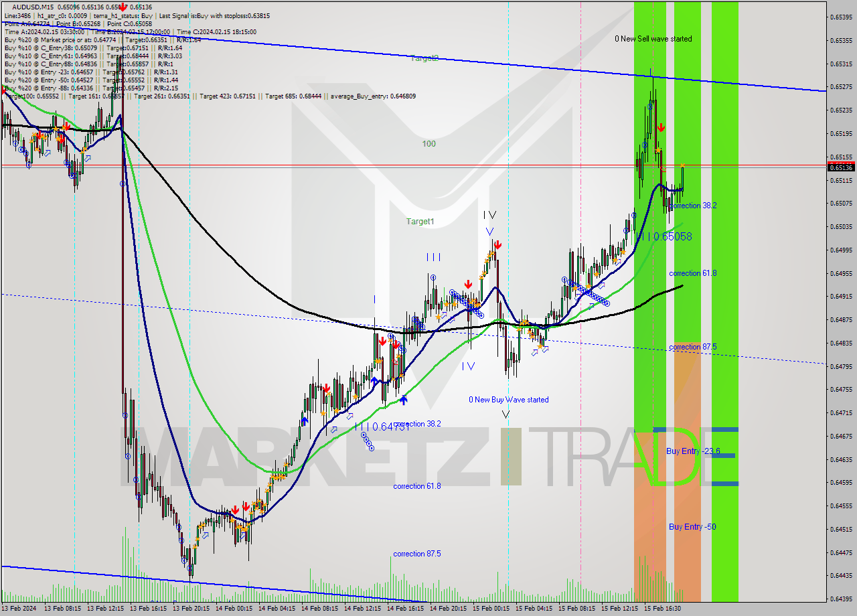Click the '0 New Buy Wave started' label
This screenshot has height=616, width=857.
coord(508,400)
